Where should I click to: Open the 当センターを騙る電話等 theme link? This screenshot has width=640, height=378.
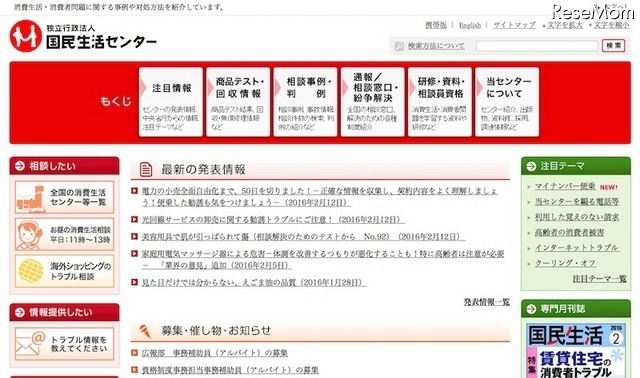[x=577, y=201]
